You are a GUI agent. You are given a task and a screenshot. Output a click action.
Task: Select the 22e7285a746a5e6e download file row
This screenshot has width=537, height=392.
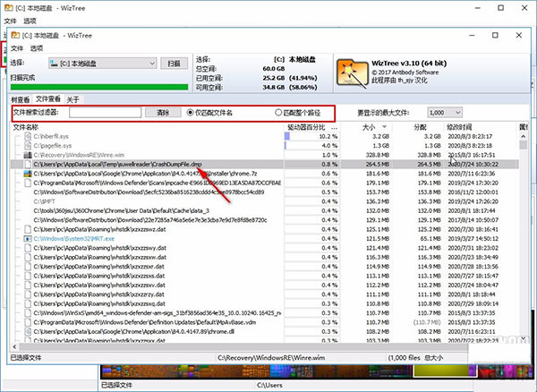click(264, 220)
